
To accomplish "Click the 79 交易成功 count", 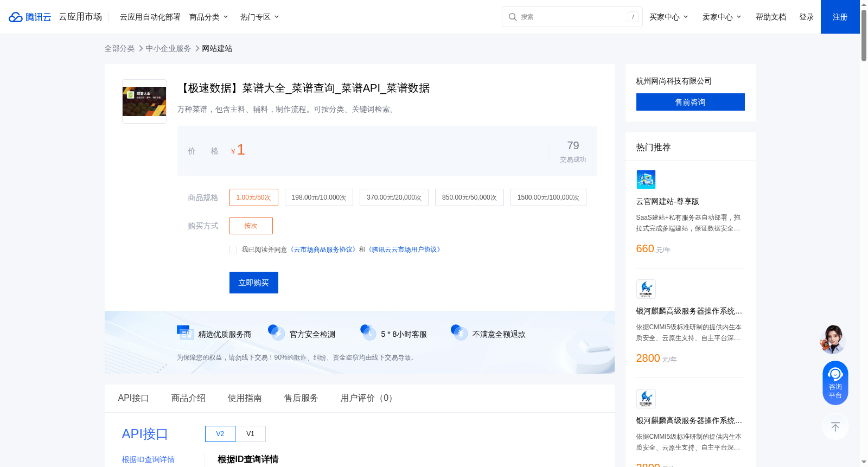I will point(573,151).
